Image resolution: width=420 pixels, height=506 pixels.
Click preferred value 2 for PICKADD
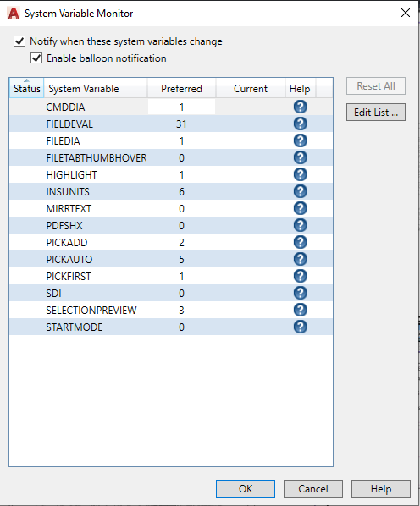181,242
